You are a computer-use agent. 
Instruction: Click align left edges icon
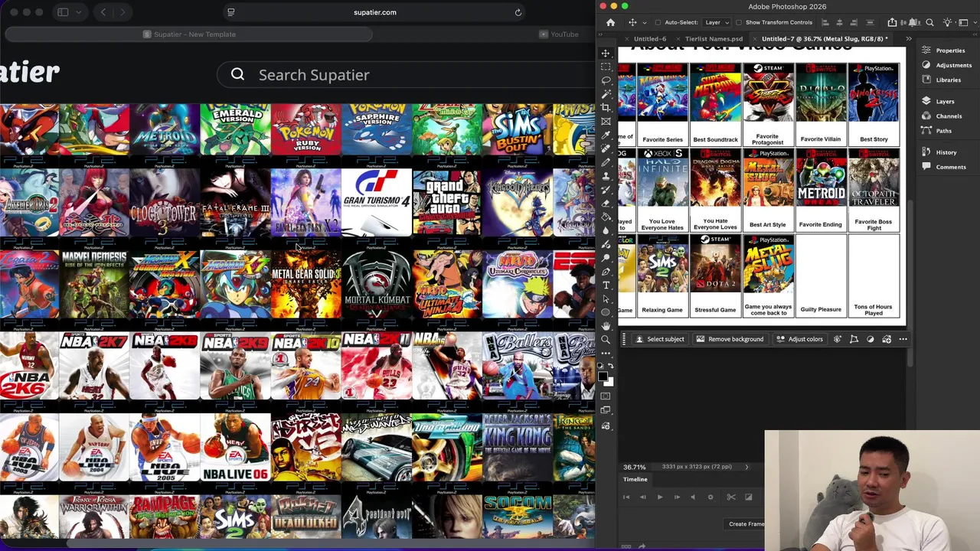pos(825,22)
